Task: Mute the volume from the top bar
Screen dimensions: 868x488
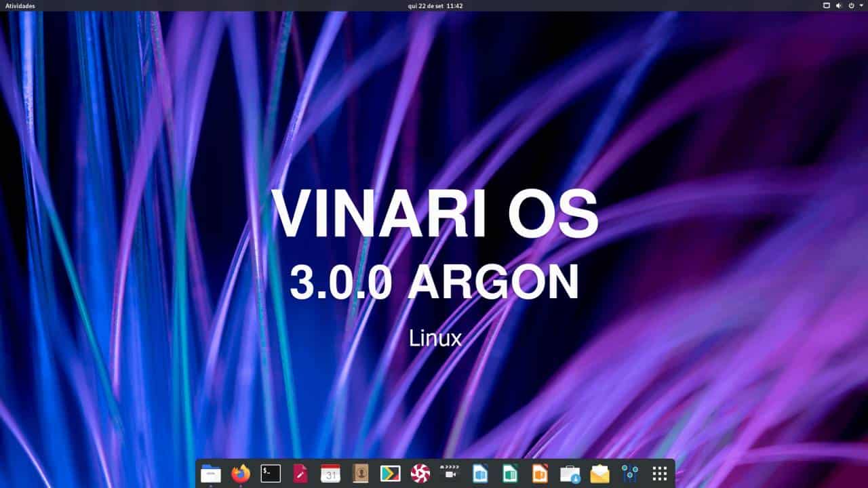Action: coord(839,6)
